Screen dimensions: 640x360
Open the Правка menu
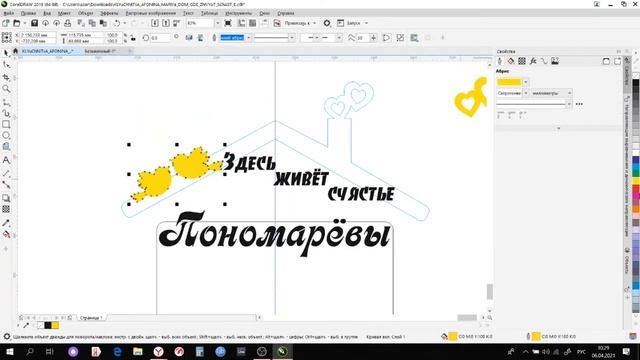[x=28, y=13]
